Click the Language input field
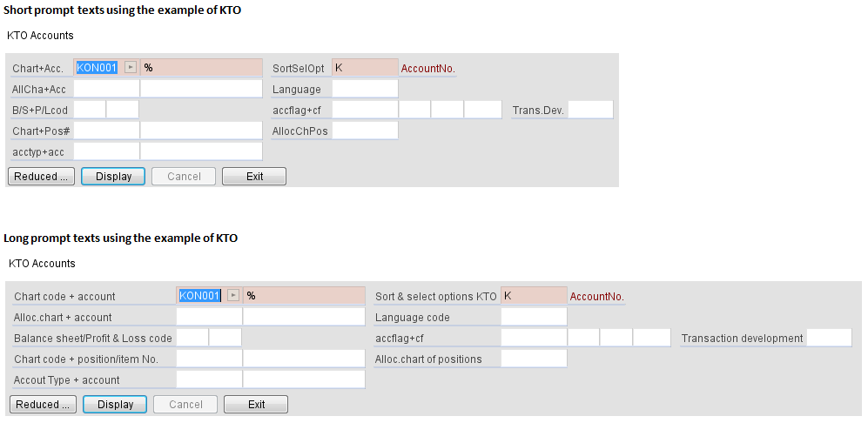The width and height of the screenshot is (868, 423). (x=365, y=89)
